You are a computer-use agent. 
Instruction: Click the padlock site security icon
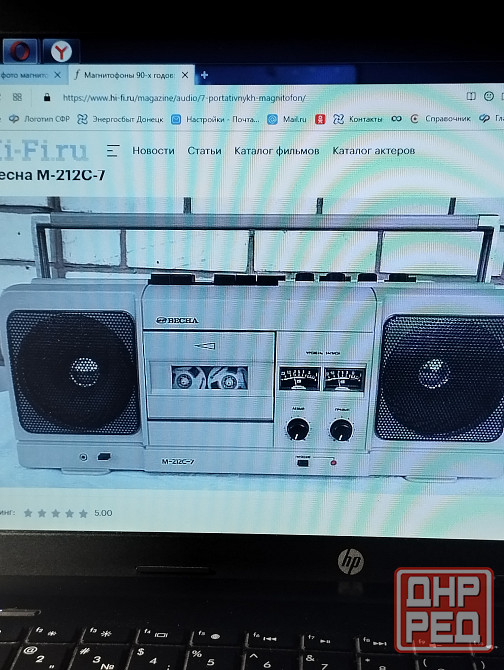(x=47, y=97)
